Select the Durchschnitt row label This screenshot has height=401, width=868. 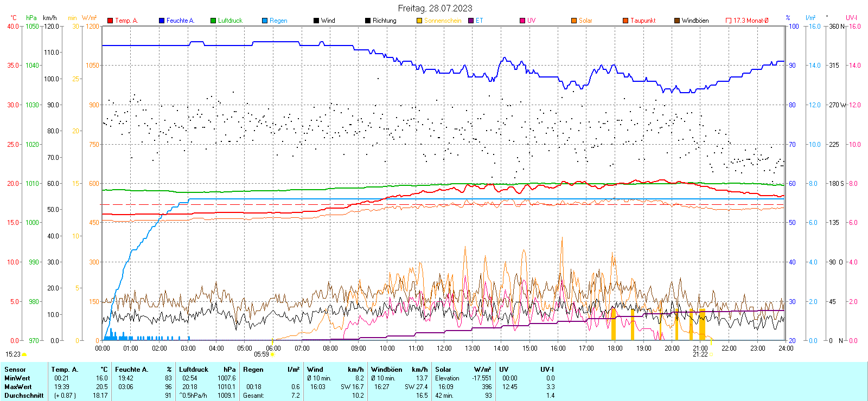pyautogui.click(x=24, y=396)
